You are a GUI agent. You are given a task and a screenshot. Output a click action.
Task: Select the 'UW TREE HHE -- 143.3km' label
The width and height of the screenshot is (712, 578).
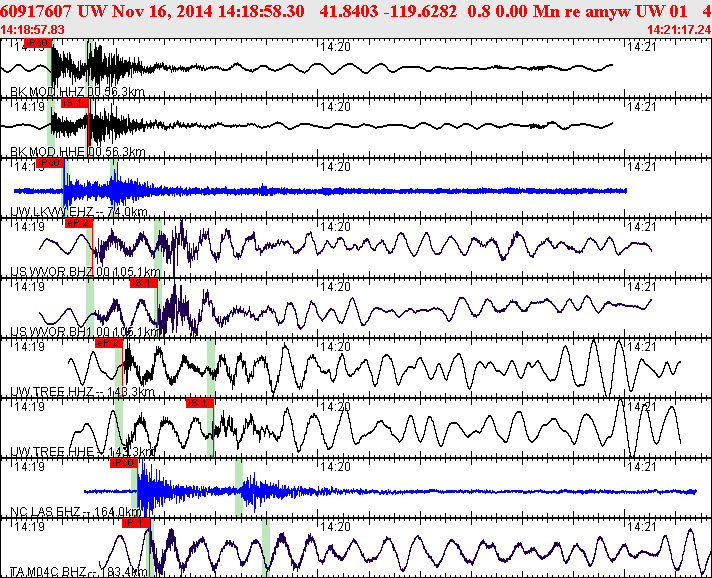82,452
